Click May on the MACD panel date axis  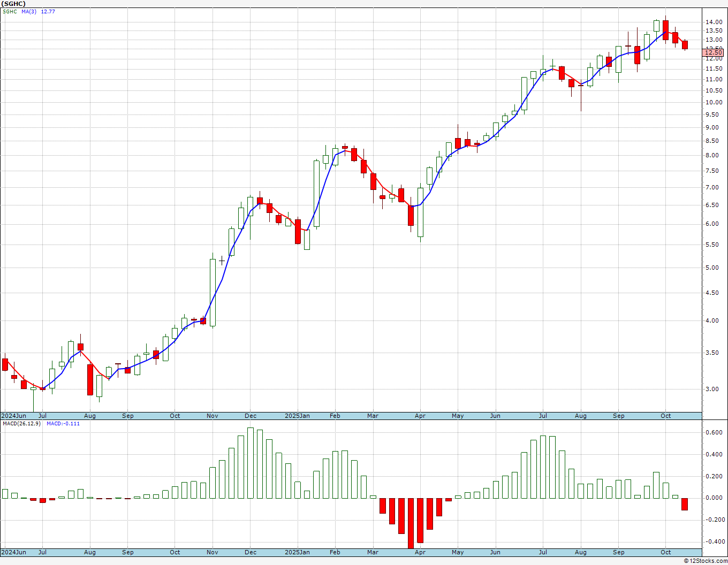click(458, 552)
